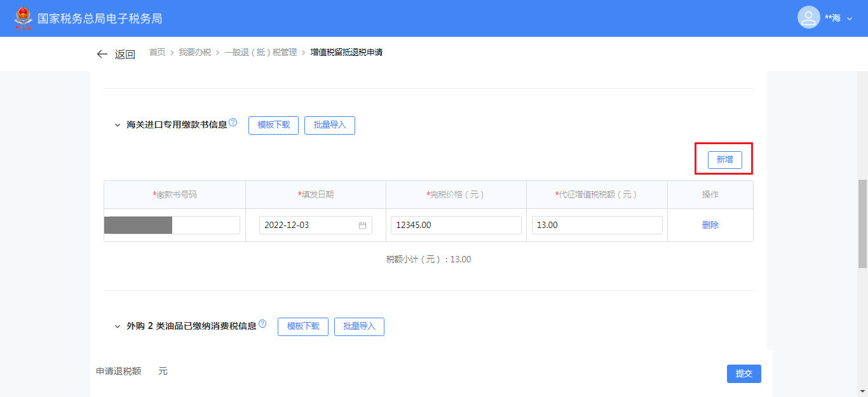Click 模板下载 for customs payment section
This screenshot has width=868, height=397.
[273, 125]
